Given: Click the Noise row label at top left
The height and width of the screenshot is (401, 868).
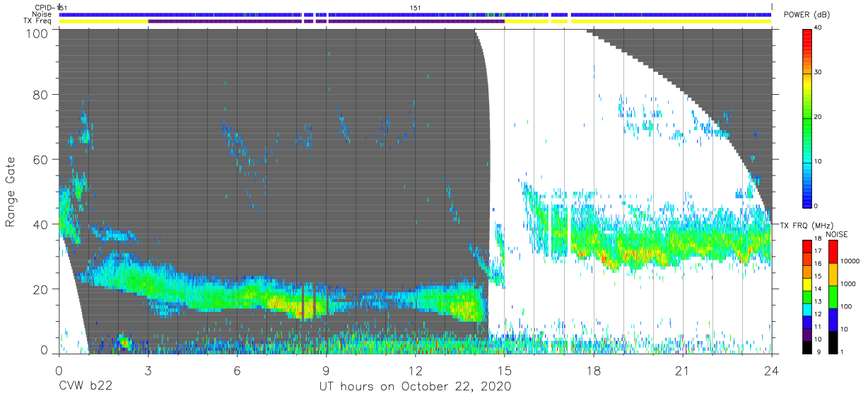Looking at the screenshot, I should 42,14.
